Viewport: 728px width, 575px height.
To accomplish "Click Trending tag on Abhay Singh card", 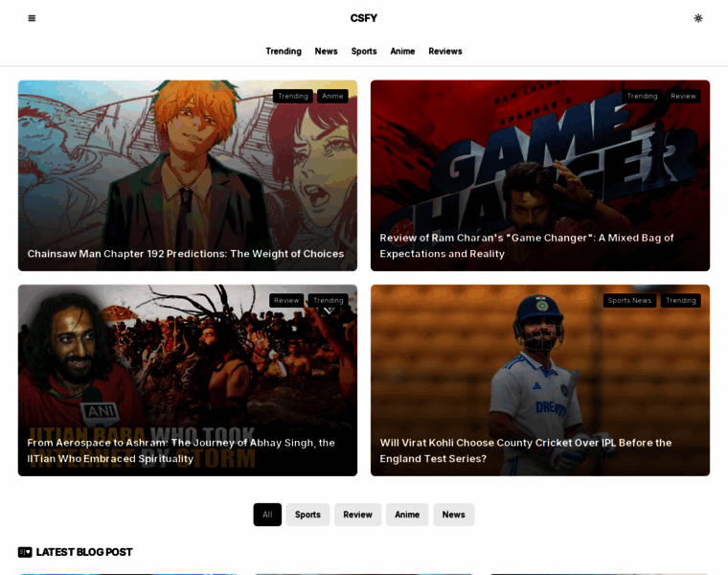I will [329, 300].
